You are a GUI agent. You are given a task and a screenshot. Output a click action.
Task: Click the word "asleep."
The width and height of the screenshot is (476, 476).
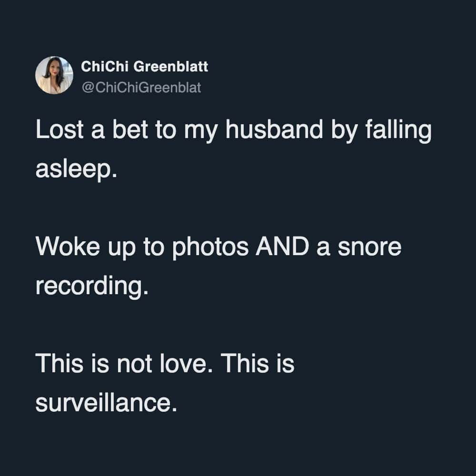click(76, 169)
